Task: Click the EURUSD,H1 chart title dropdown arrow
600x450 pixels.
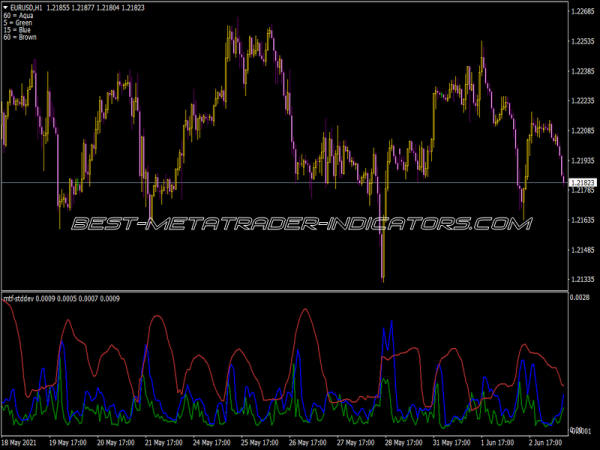Action: [5, 7]
